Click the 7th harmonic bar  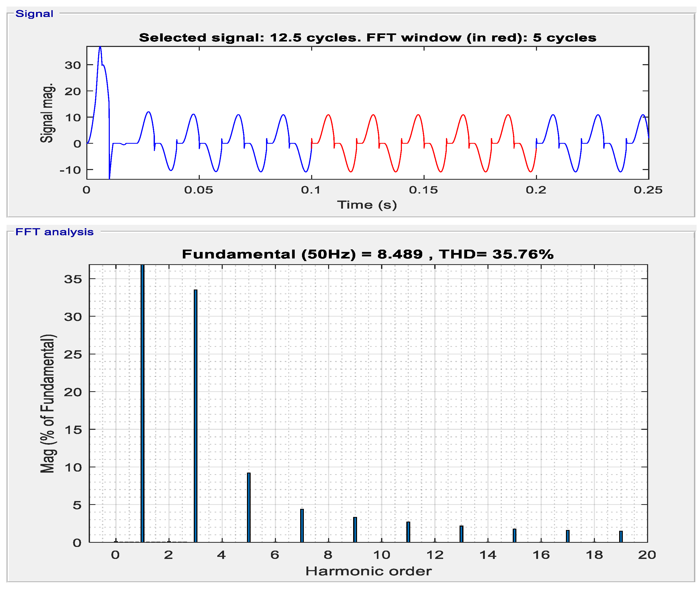[302, 525]
